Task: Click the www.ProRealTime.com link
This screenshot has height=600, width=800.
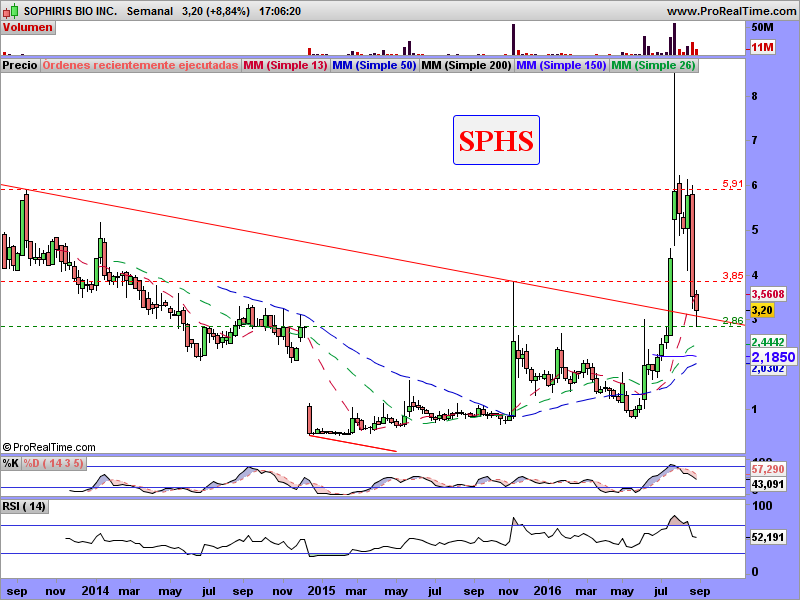Action: [x=732, y=11]
